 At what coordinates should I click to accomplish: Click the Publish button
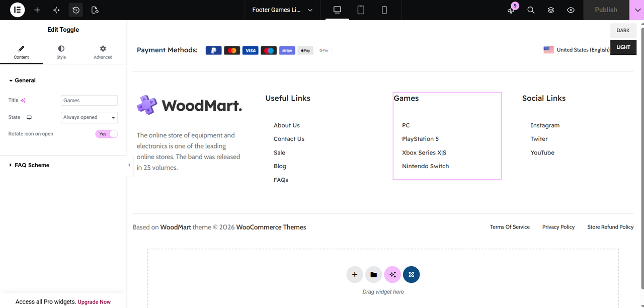(x=606, y=10)
